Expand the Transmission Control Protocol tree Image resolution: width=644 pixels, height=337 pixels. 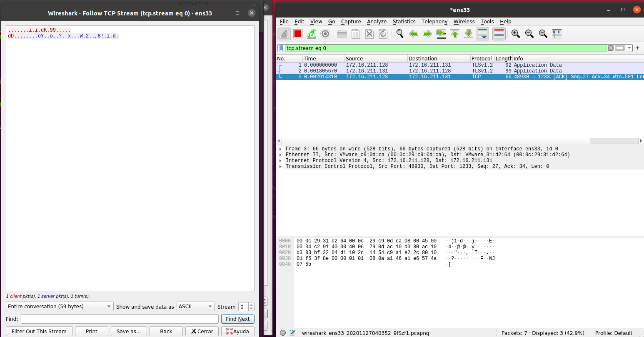[x=280, y=167]
